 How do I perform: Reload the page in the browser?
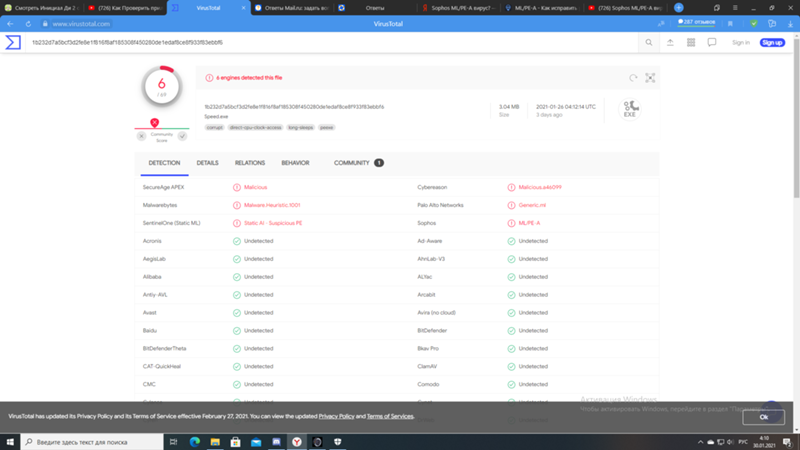28,24
